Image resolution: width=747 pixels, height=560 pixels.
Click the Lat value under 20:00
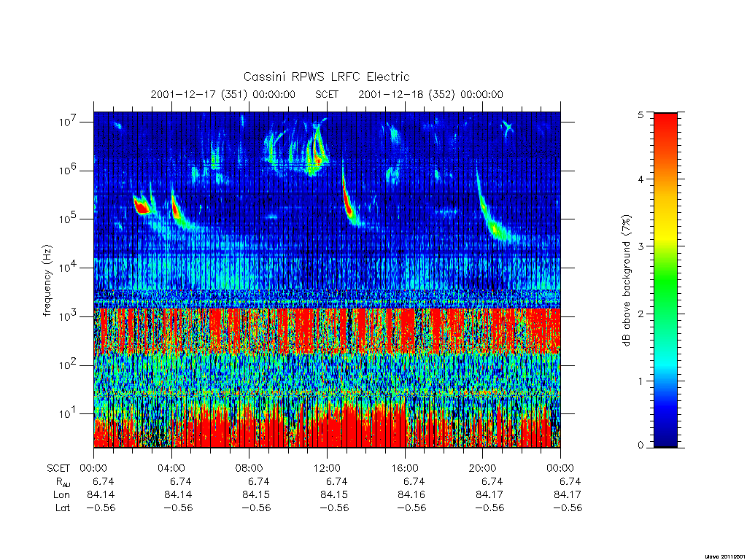point(489,507)
